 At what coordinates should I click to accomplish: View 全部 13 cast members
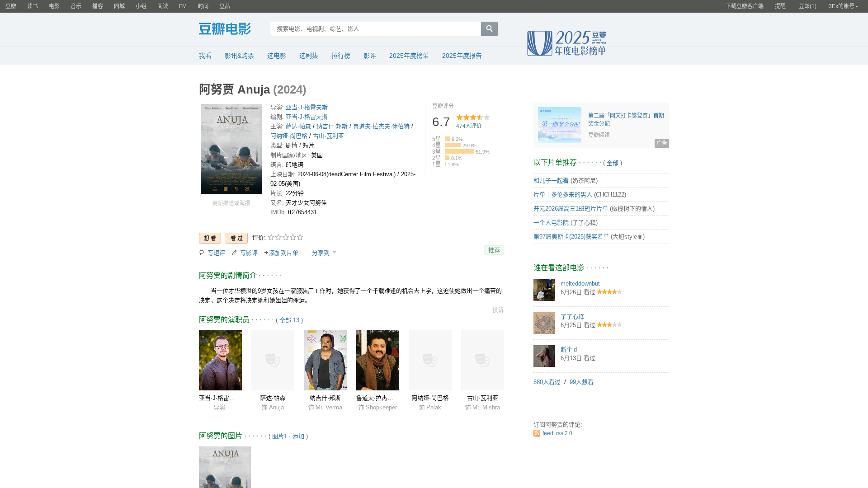289,320
